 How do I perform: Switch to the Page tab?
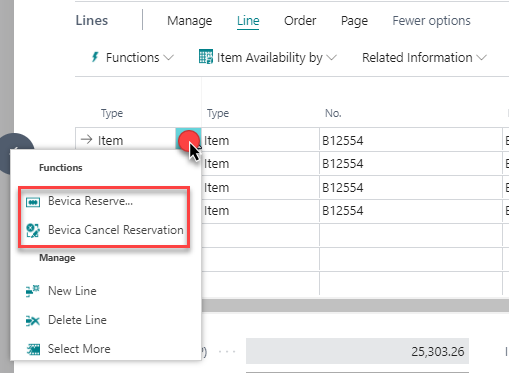pos(354,21)
